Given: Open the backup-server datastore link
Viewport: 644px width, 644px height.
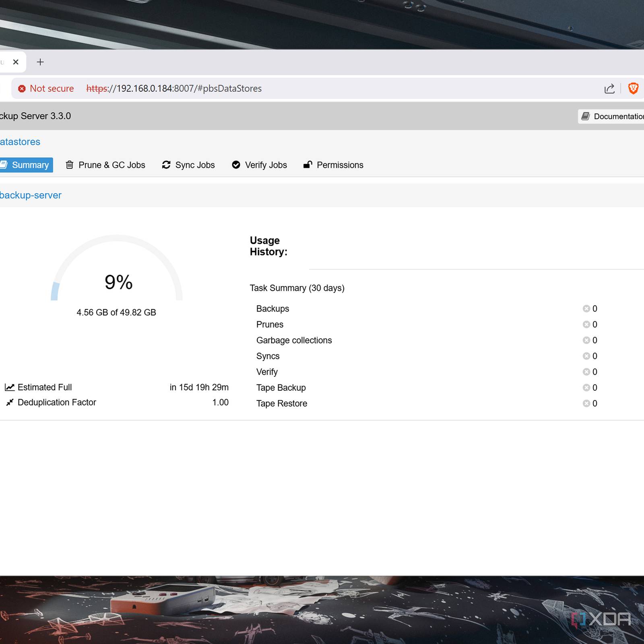Looking at the screenshot, I should (31, 195).
